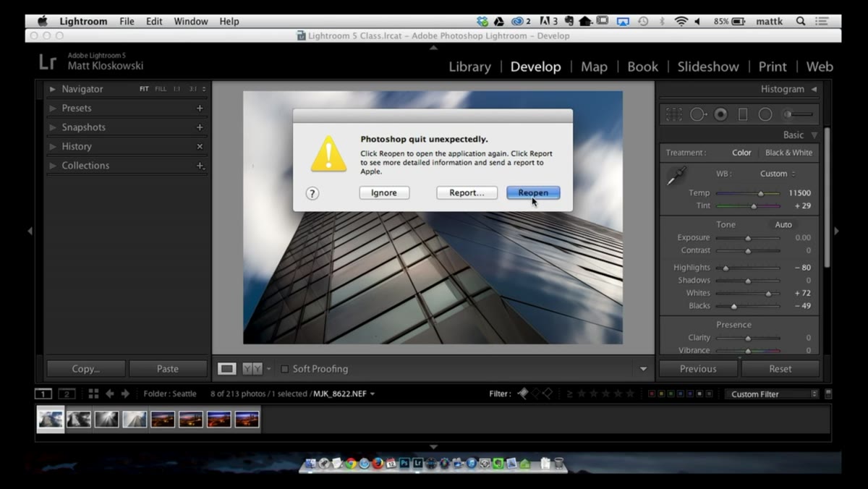Viewport: 868px width, 489px height.
Task: Open Notification Center list icon
Action: (x=821, y=22)
